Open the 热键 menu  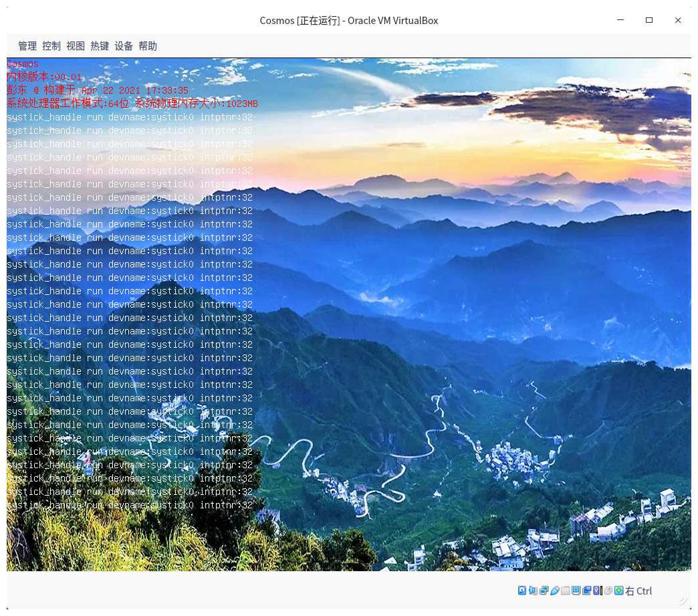coord(100,46)
